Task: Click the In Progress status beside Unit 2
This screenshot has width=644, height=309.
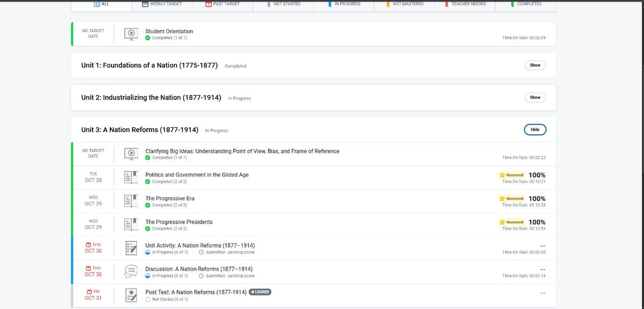Action: click(239, 99)
